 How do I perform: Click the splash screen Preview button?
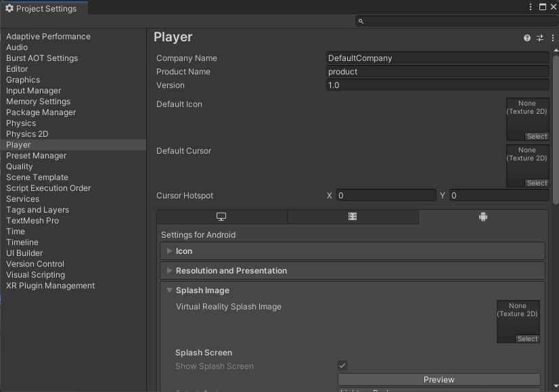(x=439, y=380)
